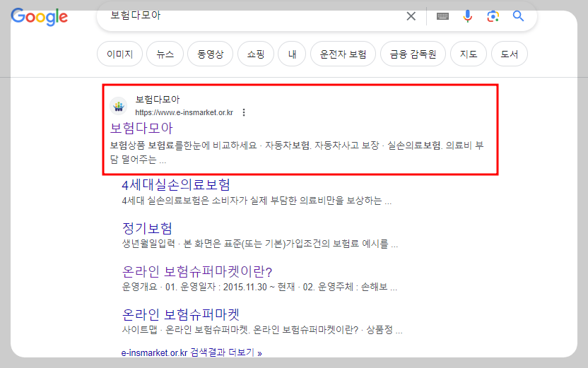Click snippet starting 운영개요 · 01. 운영일자
Screen dimensions: 588x368
(x=259, y=287)
